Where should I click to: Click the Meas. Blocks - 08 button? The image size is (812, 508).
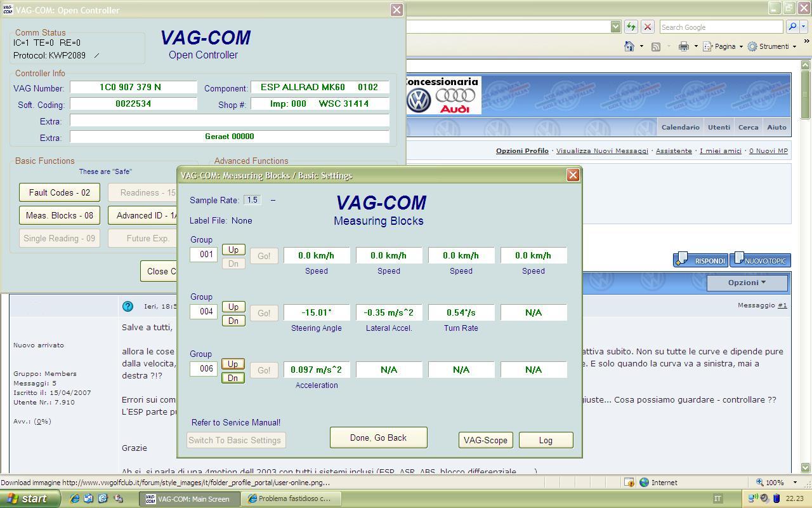coord(60,215)
